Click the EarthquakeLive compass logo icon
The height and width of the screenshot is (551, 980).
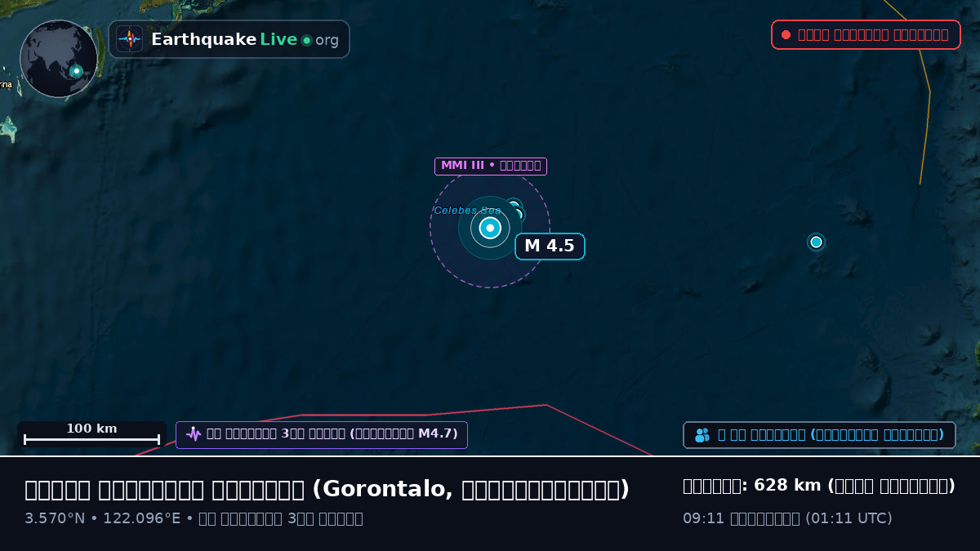[x=129, y=39]
